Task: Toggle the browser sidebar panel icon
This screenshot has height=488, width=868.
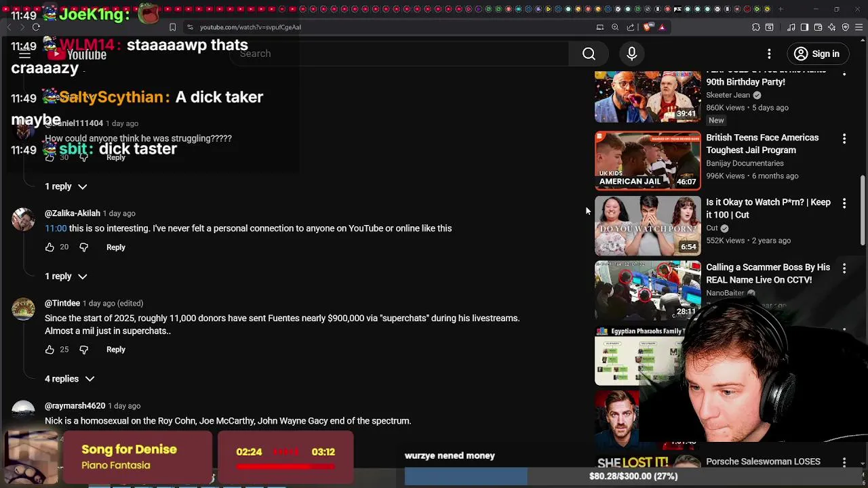Action: (804, 27)
